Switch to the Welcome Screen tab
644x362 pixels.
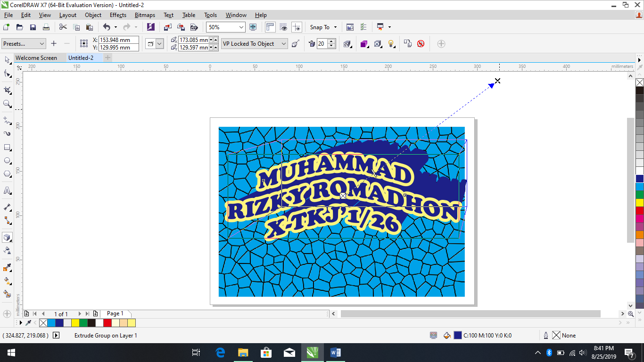[x=37, y=58]
